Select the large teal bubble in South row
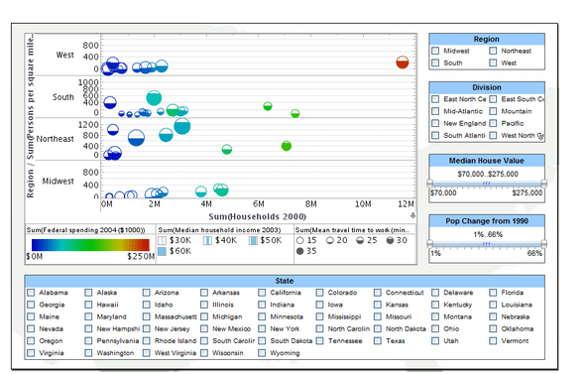 (154, 98)
